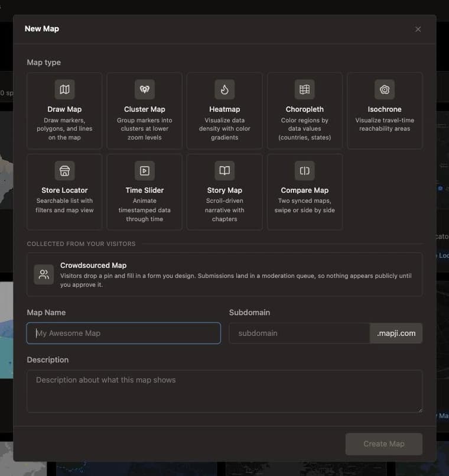Click the 'Heatmap' title text

click(224, 109)
